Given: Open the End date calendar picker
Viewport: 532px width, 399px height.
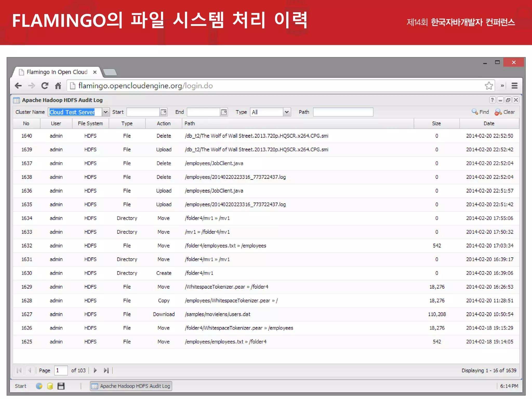Looking at the screenshot, I should coord(224,112).
